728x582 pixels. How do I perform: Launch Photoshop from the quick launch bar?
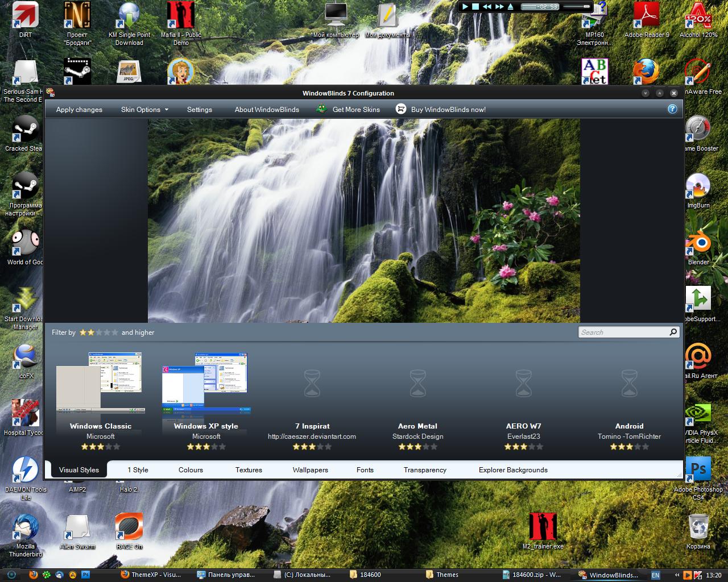[85, 575]
